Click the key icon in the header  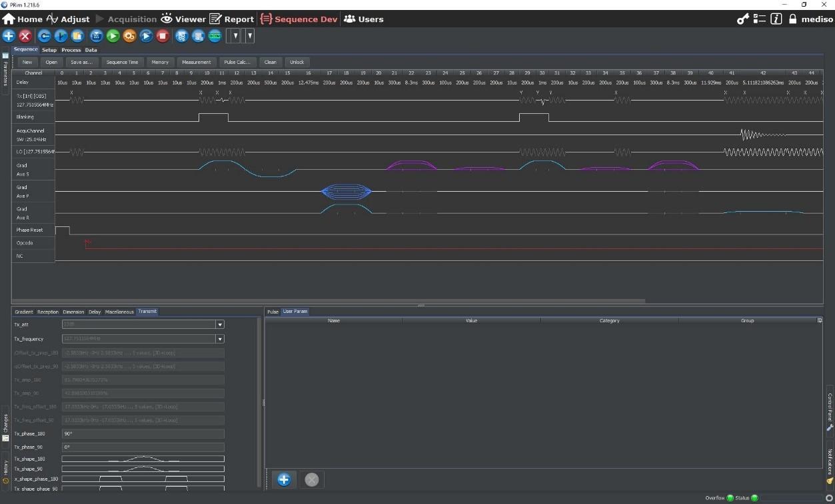[743, 19]
